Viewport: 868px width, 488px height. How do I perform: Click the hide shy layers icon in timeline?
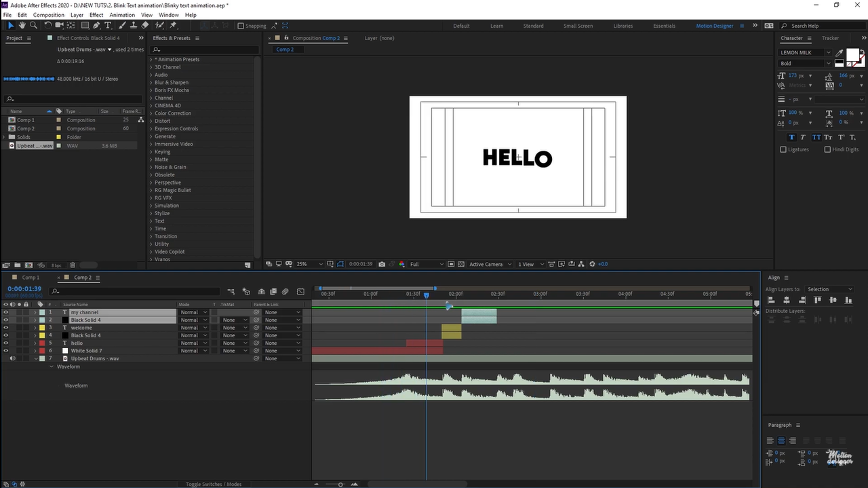pos(261,292)
